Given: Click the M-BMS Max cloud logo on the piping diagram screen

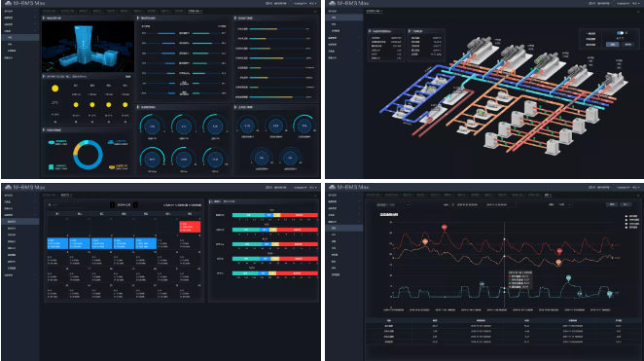Looking at the screenshot, I should coord(332,3).
